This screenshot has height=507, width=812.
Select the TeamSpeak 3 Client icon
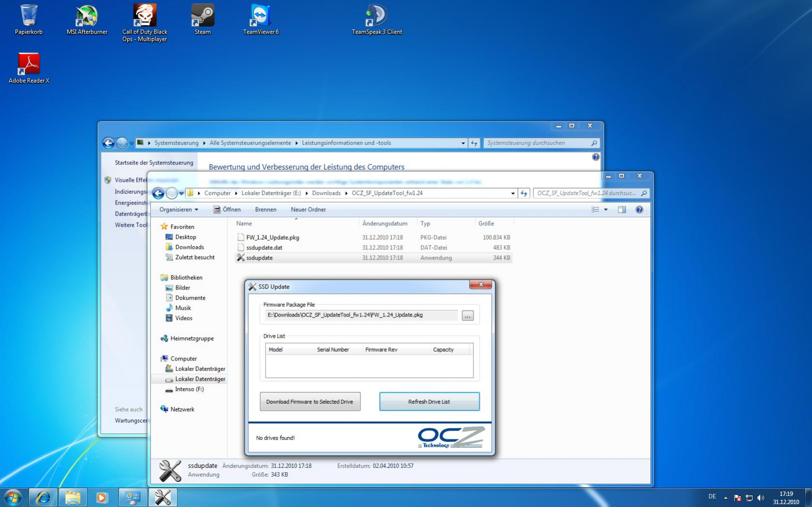[x=377, y=20]
